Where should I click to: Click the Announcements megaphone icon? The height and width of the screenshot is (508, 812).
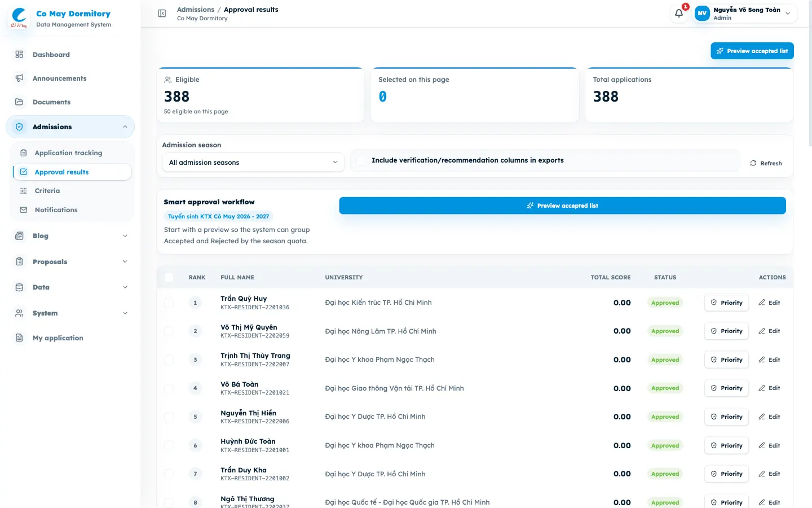[x=19, y=78]
